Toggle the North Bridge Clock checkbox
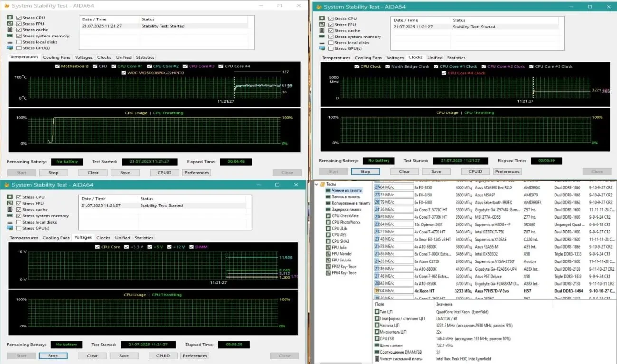Screen dimensions: 617x364 pos(388,67)
